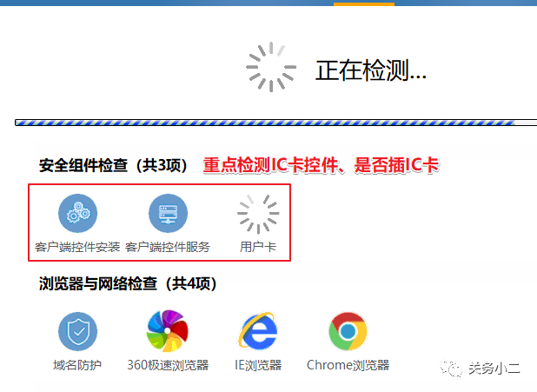Click the 360极速浏览器 label
This screenshot has width=537, height=392.
168,365
